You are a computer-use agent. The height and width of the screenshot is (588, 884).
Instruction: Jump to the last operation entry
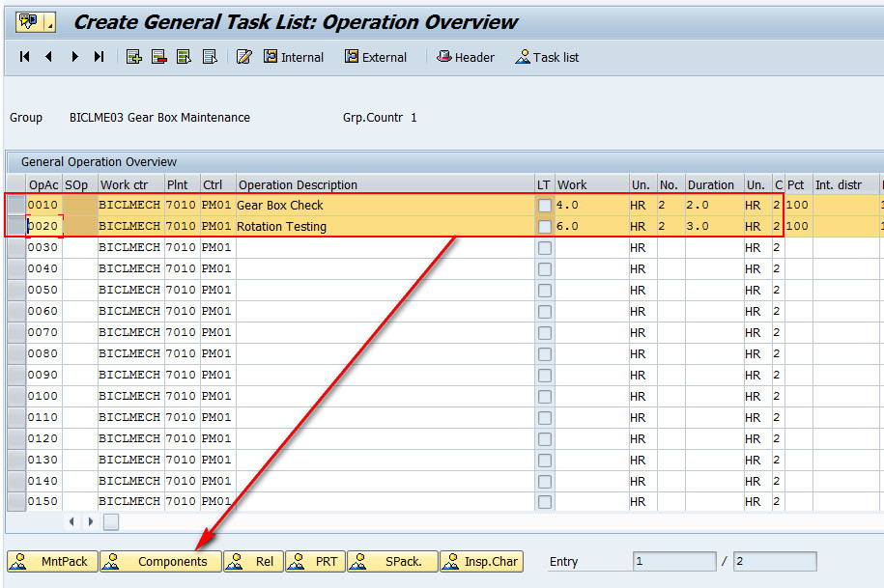[97, 57]
